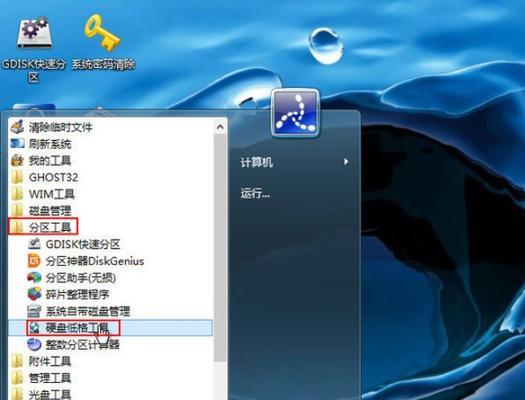Click the WIM工具 folder icon
The width and height of the screenshot is (525, 400).
click(17, 194)
